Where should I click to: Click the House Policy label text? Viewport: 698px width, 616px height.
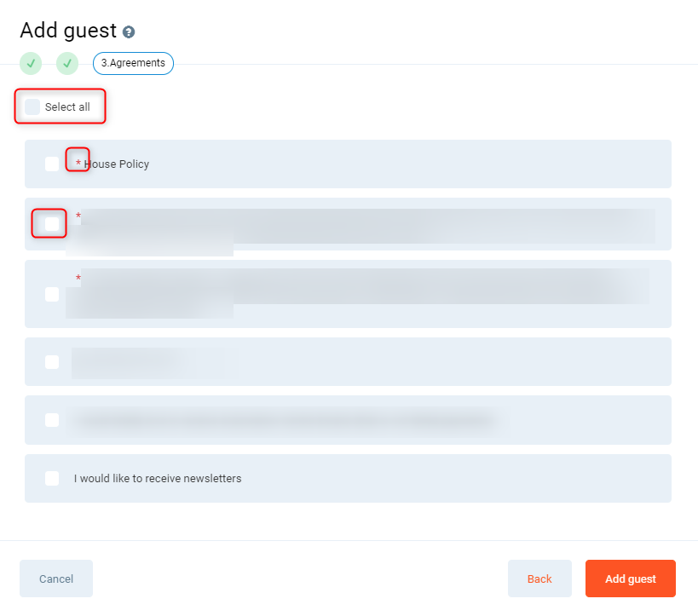(x=117, y=164)
